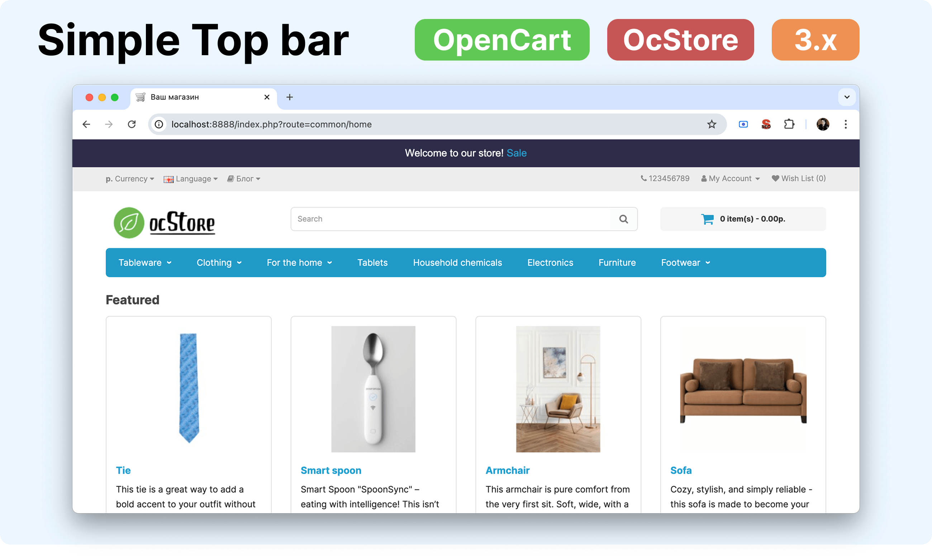The height and width of the screenshot is (560, 932).
Task: Expand the Блог dropdown
Action: (244, 179)
